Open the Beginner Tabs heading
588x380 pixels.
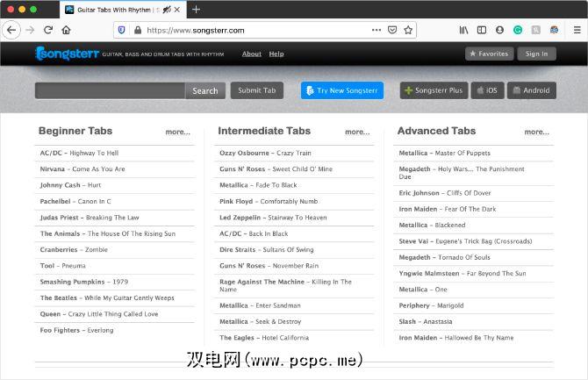point(75,131)
